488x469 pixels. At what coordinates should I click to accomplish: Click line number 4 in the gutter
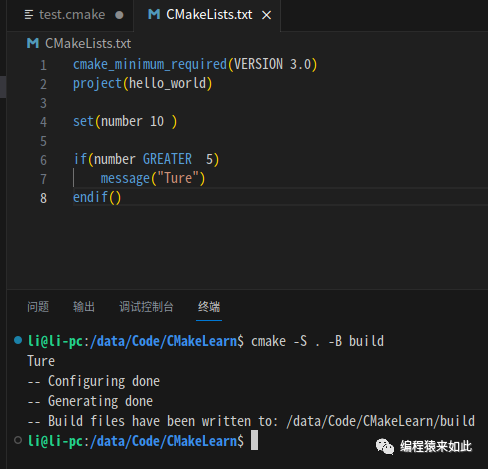(43, 122)
